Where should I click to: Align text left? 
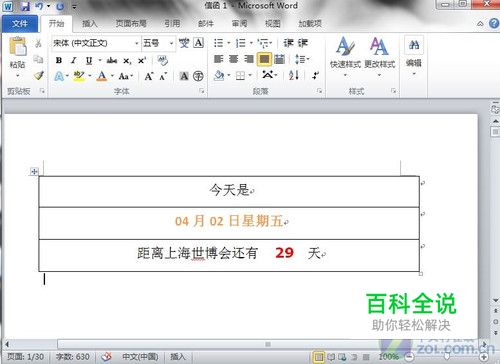(219, 59)
